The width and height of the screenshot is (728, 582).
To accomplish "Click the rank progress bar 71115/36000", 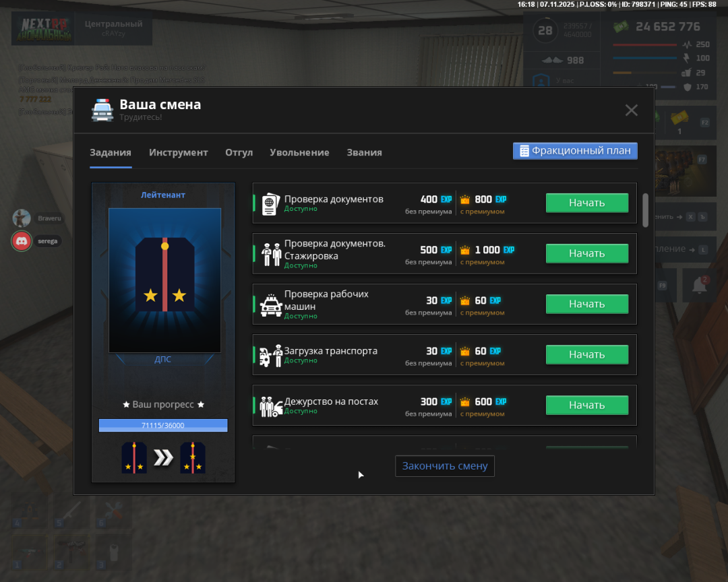I will [163, 425].
